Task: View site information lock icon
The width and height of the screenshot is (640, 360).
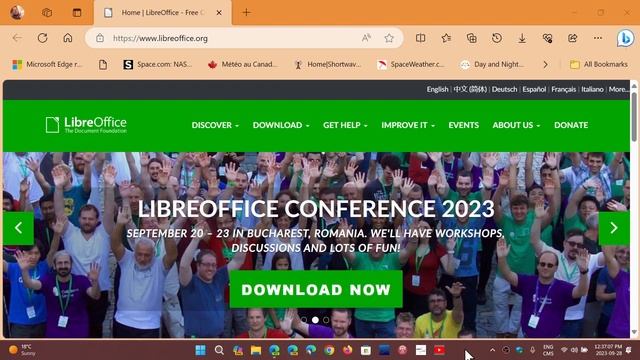Action: 100,38
